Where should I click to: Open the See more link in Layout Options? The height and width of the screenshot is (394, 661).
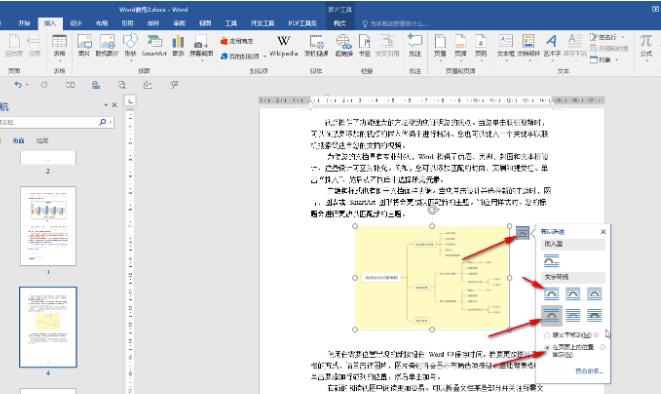point(589,371)
